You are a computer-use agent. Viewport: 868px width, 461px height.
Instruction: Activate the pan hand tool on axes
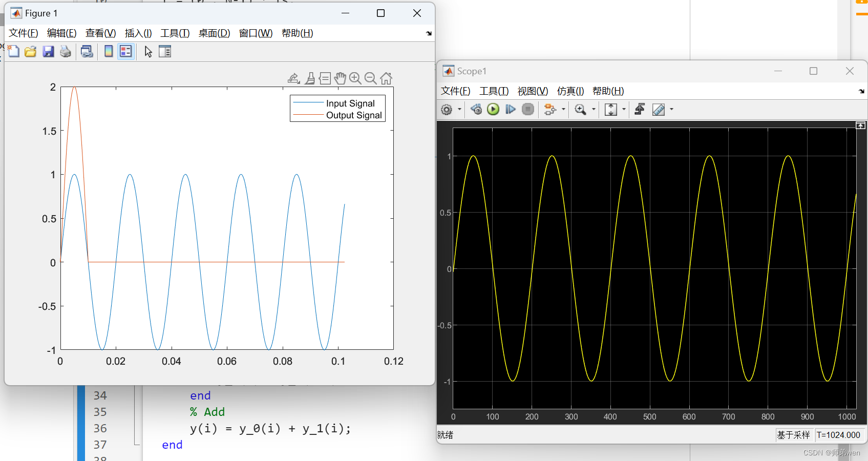click(340, 78)
